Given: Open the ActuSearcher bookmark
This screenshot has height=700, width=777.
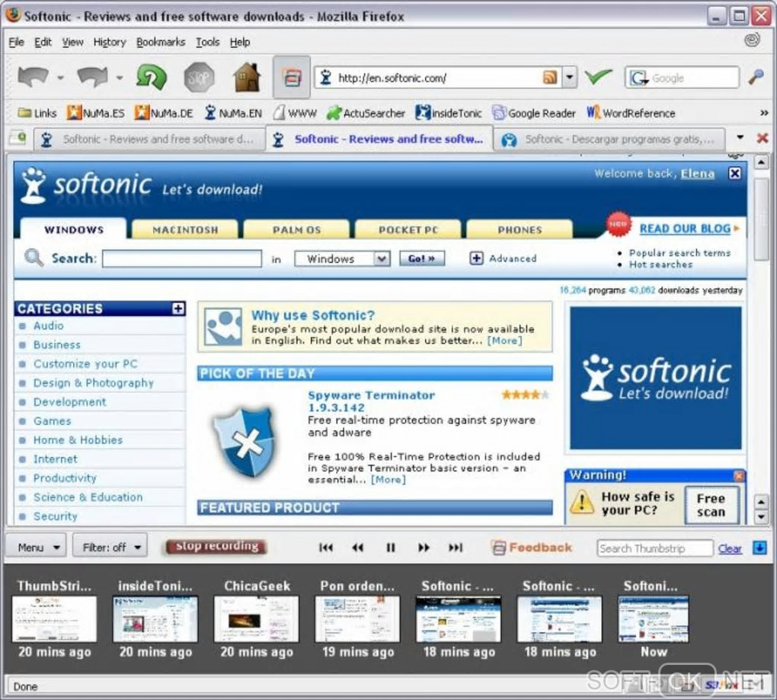Looking at the screenshot, I should click(366, 113).
